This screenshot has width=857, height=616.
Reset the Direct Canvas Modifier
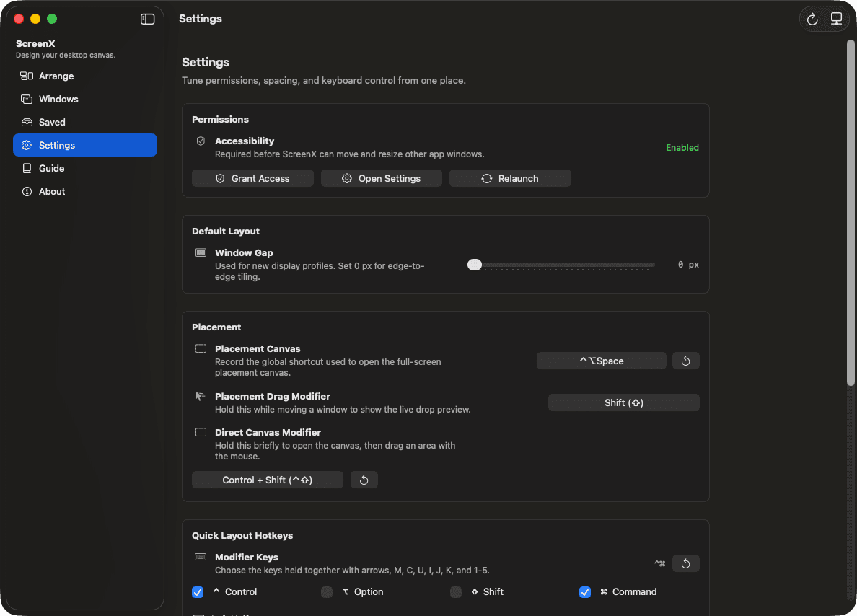(x=364, y=480)
